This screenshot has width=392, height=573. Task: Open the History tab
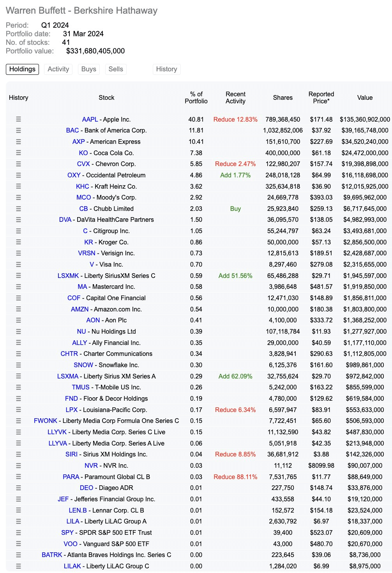(x=167, y=69)
